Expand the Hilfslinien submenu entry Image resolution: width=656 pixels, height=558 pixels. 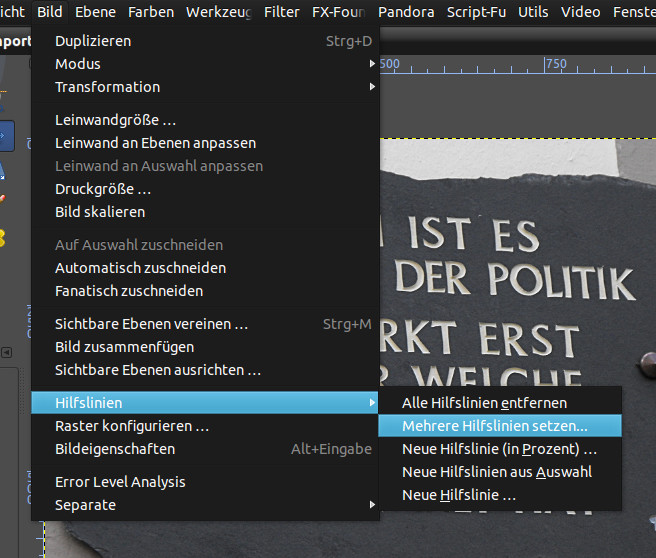tap(205, 403)
